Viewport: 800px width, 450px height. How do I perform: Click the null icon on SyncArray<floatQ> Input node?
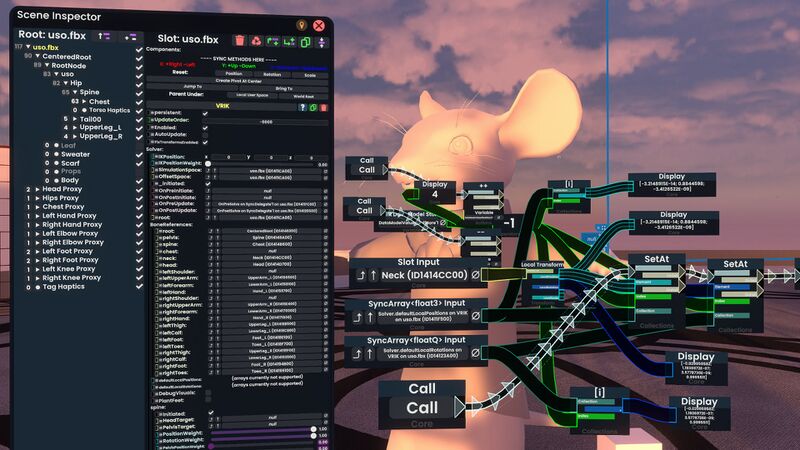coord(476,353)
